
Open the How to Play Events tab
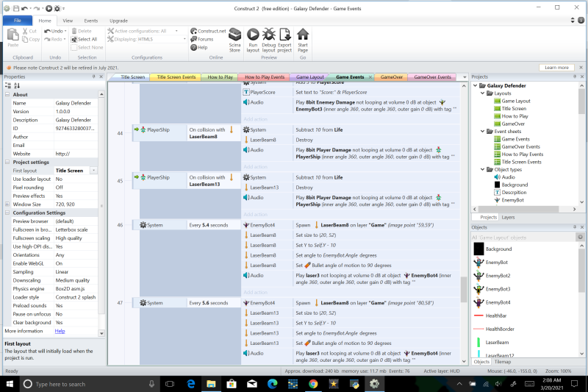coord(265,77)
